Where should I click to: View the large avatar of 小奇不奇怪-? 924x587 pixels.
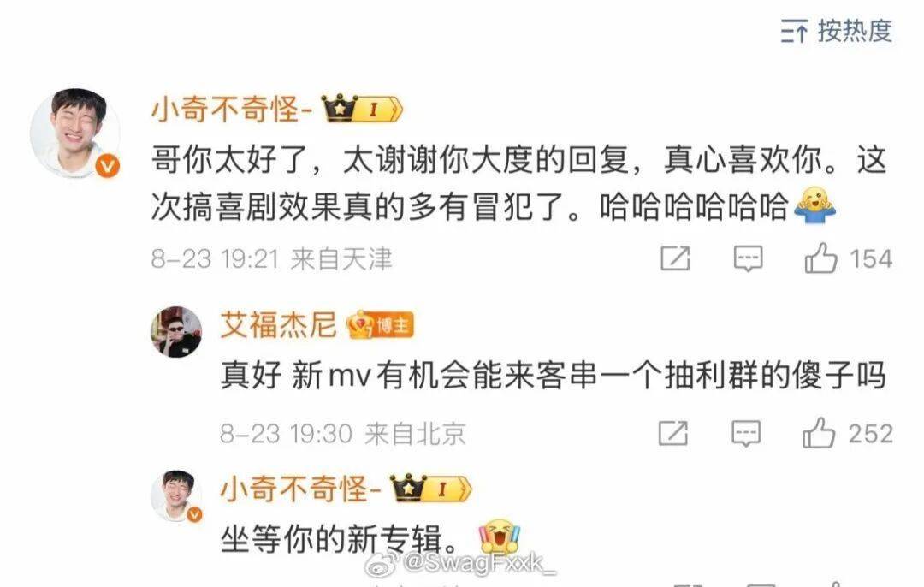tap(74, 133)
